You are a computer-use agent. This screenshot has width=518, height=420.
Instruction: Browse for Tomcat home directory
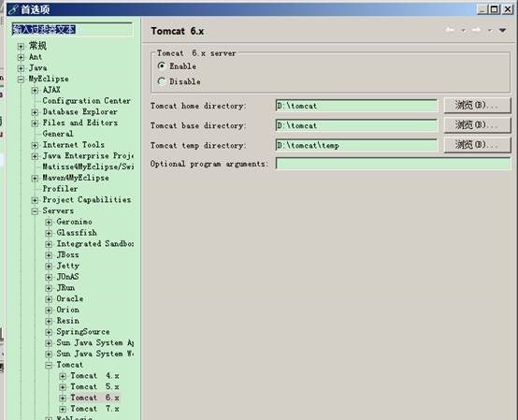[x=478, y=106]
